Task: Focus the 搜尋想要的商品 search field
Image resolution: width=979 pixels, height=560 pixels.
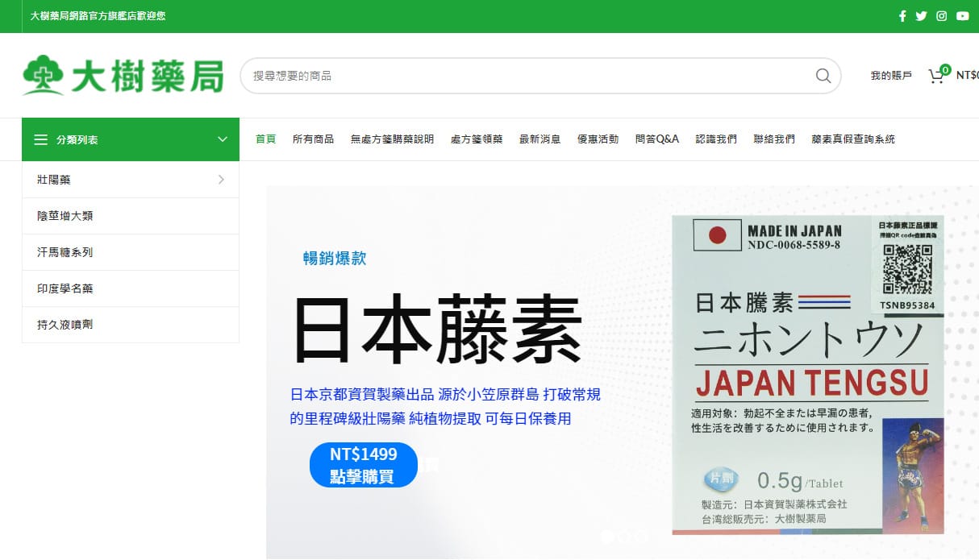Action: click(524, 76)
